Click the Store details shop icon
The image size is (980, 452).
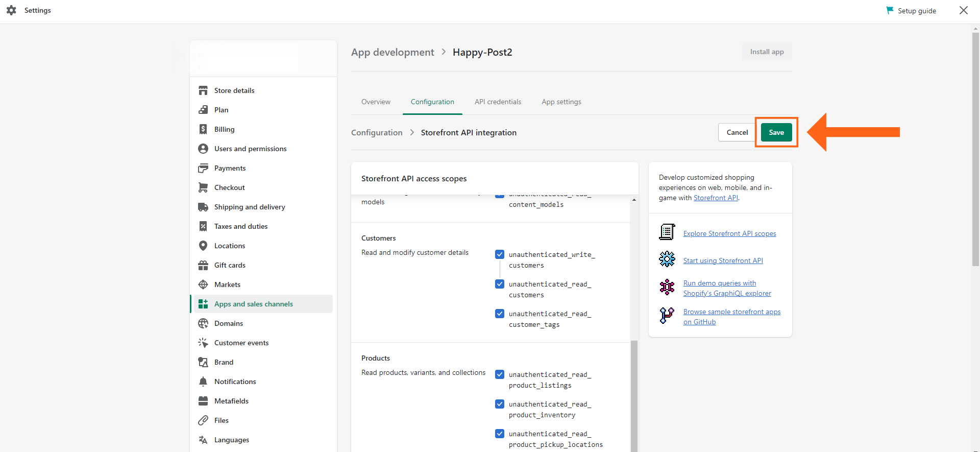203,90
